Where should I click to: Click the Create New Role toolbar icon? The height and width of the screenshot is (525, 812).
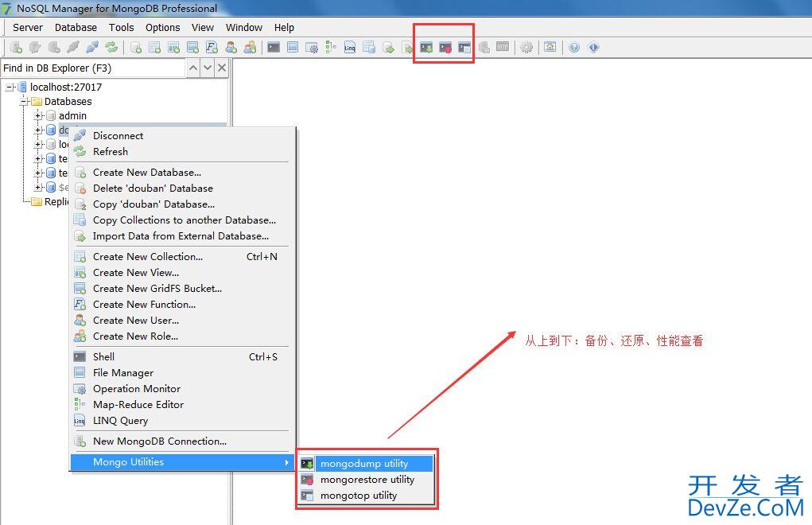click(251, 48)
